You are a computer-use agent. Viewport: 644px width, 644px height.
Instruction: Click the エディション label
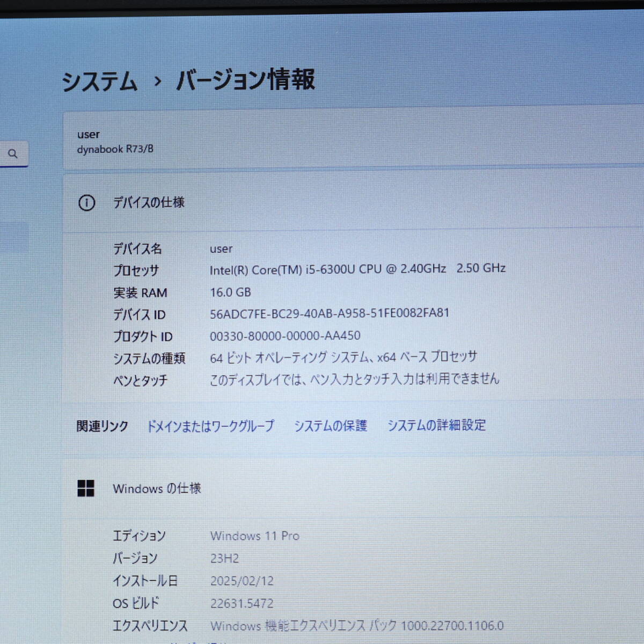point(139,536)
